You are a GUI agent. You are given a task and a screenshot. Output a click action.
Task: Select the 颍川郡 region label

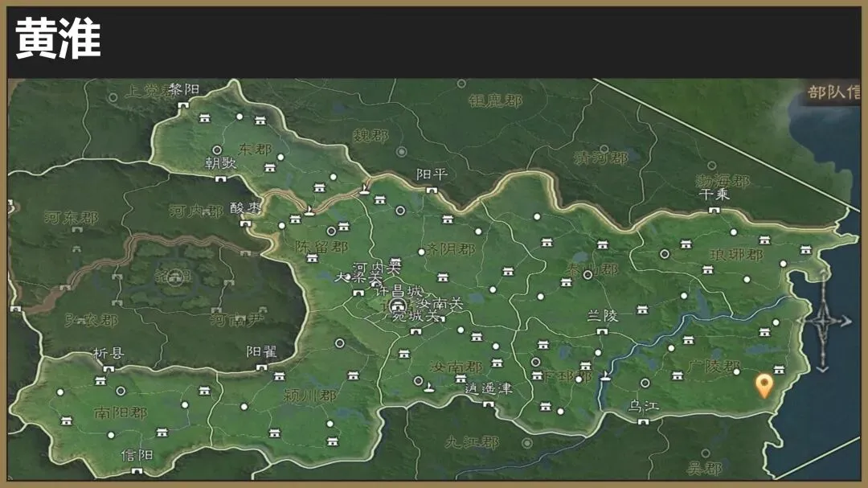coord(309,396)
